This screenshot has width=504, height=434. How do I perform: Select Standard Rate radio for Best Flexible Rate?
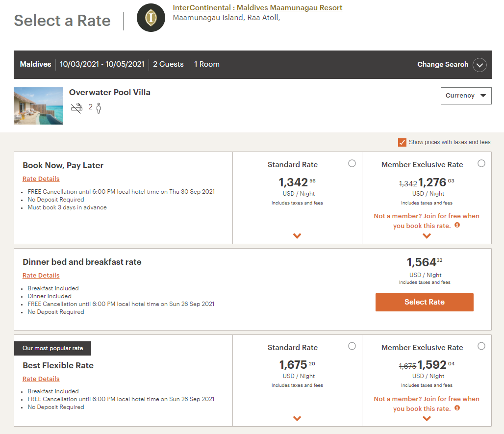(352, 346)
